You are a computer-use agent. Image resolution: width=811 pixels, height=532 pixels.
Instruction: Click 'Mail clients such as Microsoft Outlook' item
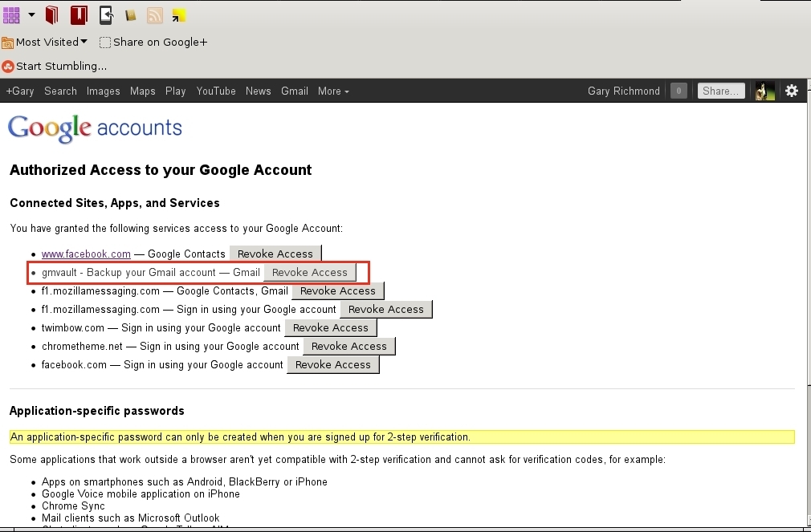click(x=130, y=518)
